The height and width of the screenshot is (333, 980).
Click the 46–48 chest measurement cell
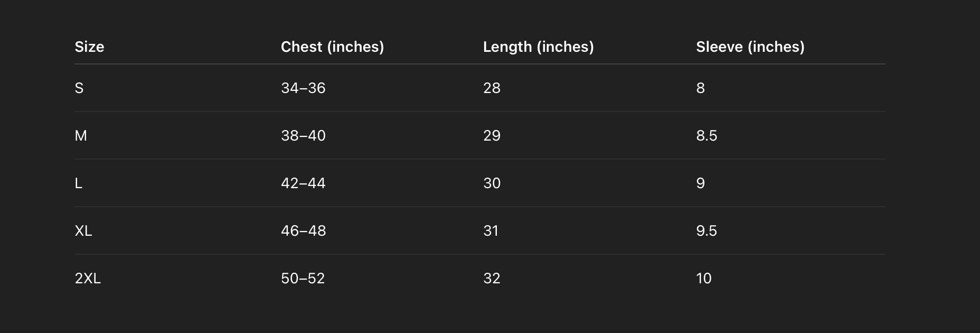[303, 230]
